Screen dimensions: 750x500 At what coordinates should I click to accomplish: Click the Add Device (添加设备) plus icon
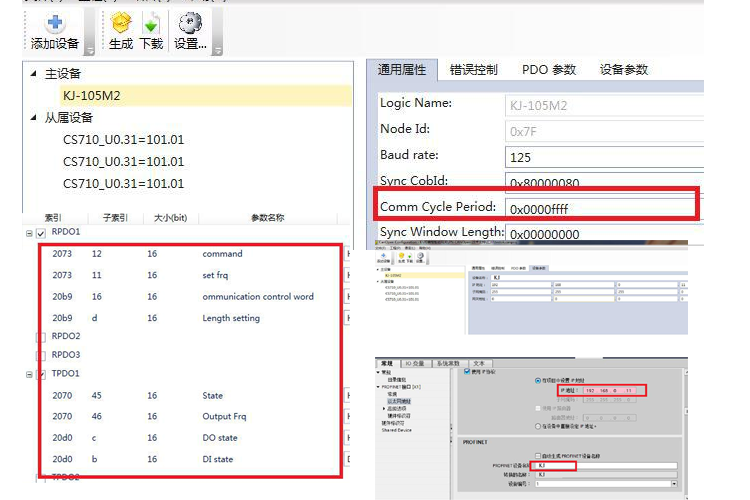54,22
